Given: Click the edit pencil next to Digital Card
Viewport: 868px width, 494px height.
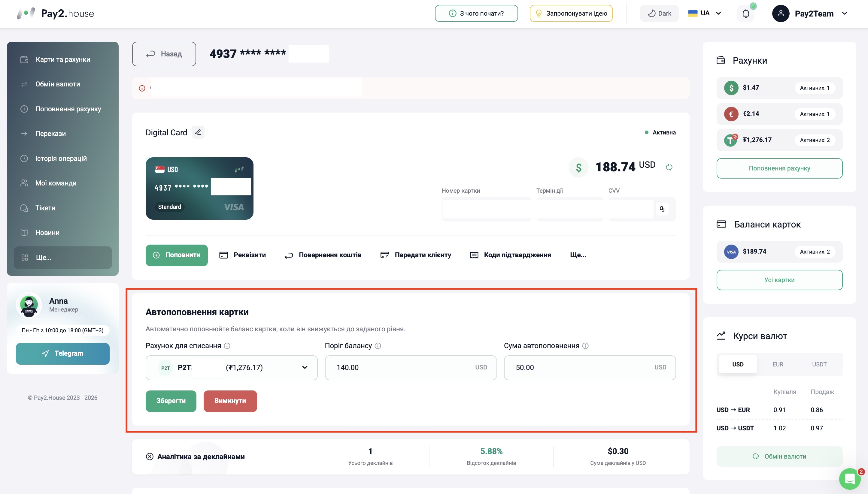Looking at the screenshot, I should point(198,132).
